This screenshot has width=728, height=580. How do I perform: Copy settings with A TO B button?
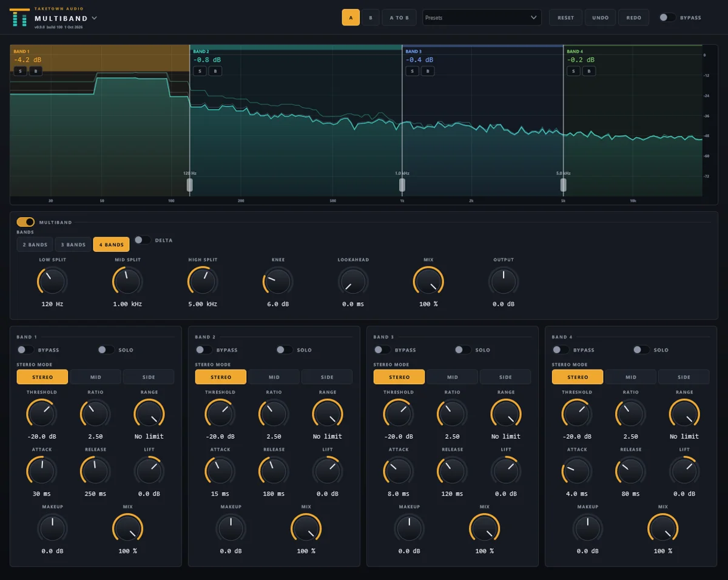pos(399,18)
